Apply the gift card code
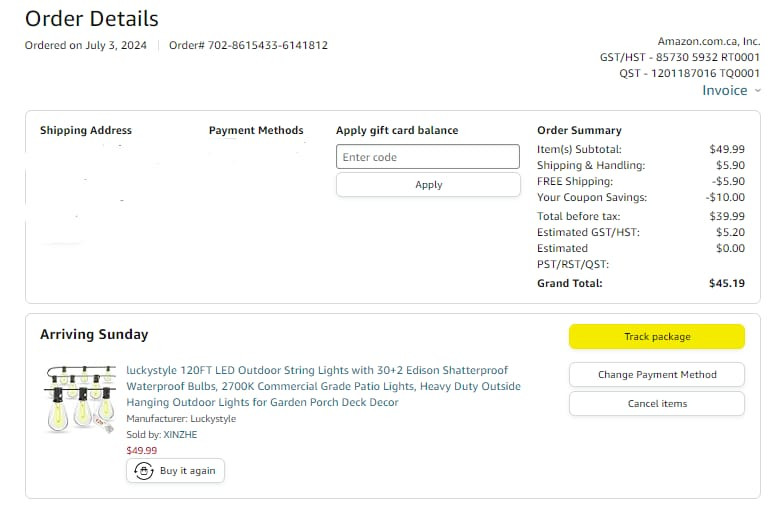 (x=428, y=185)
